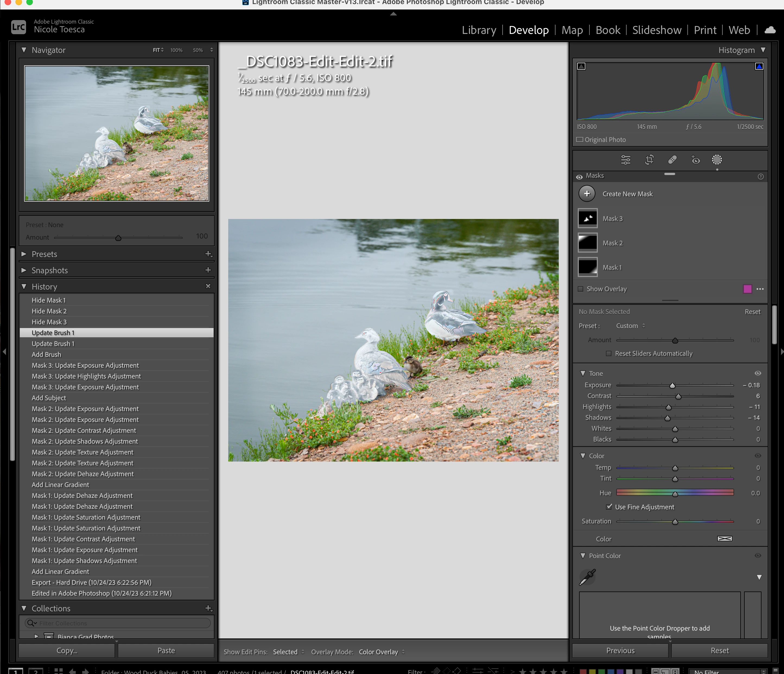
Task: Select the Crop tool icon
Action: pyautogui.click(x=649, y=160)
